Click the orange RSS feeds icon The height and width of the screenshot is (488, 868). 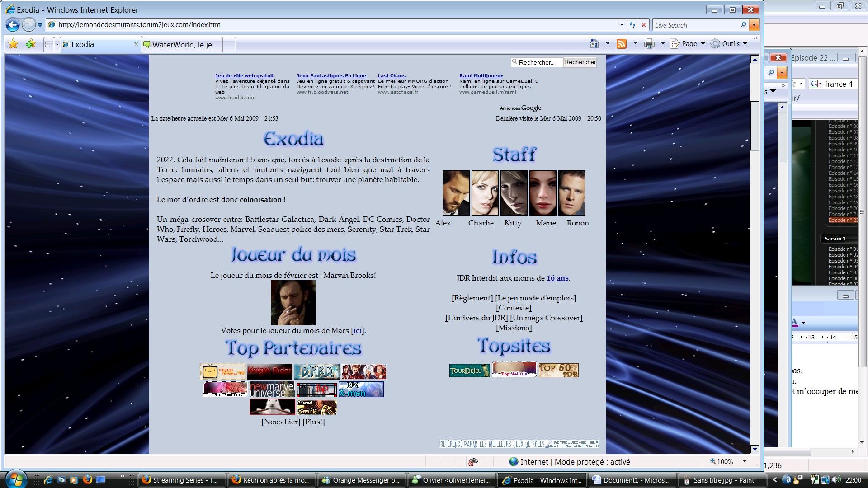[x=622, y=43]
